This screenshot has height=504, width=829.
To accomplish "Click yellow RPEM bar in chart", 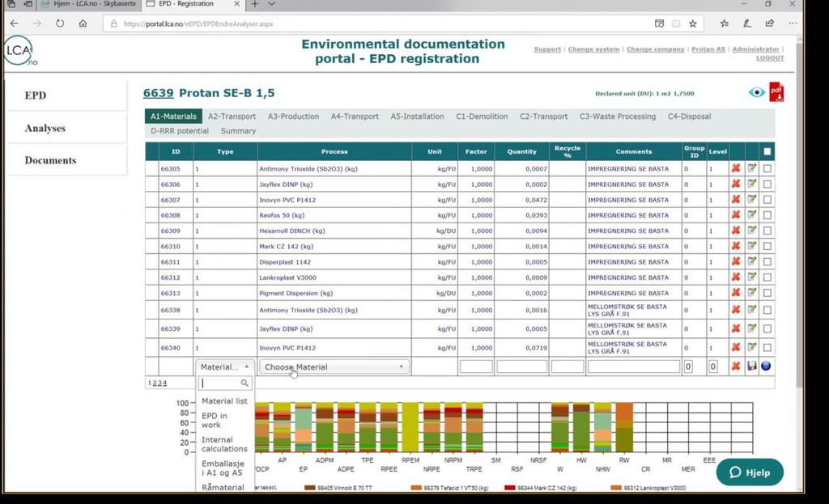I will 410,427.
